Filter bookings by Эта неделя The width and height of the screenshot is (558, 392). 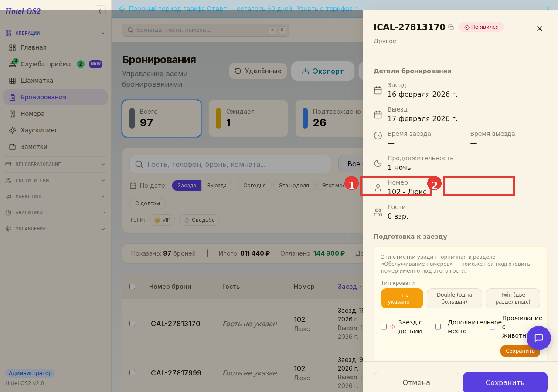tap(294, 186)
